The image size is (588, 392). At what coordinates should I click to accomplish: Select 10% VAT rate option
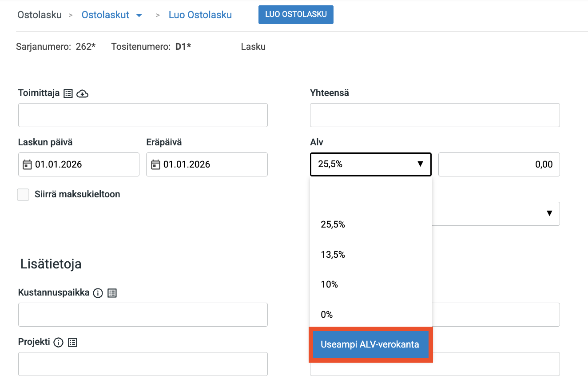pyautogui.click(x=330, y=284)
